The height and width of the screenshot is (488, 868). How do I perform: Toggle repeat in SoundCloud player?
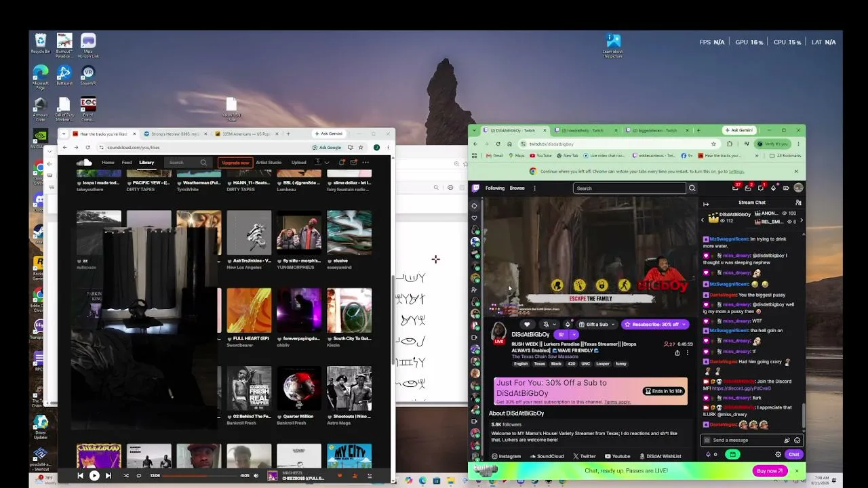(139, 476)
